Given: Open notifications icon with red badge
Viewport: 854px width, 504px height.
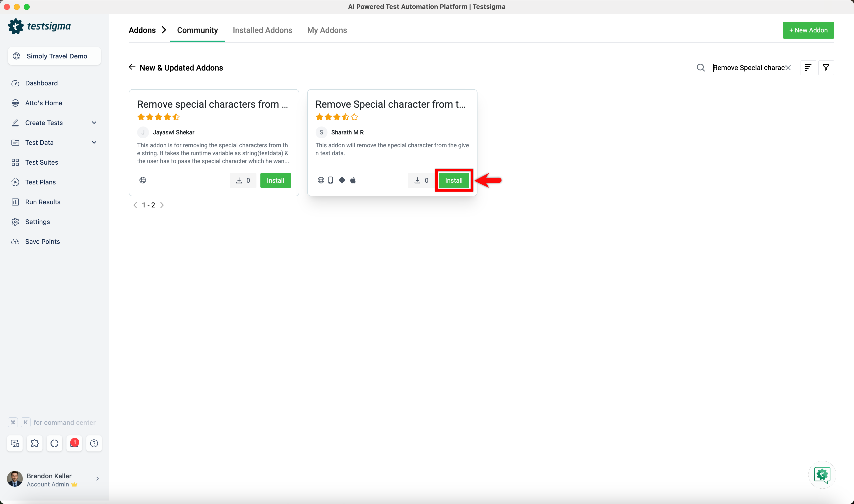Looking at the screenshot, I should click(74, 443).
